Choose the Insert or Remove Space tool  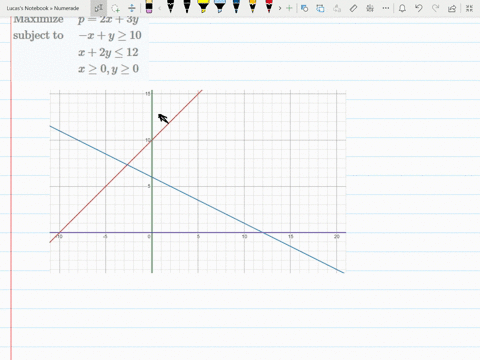coord(132,8)
